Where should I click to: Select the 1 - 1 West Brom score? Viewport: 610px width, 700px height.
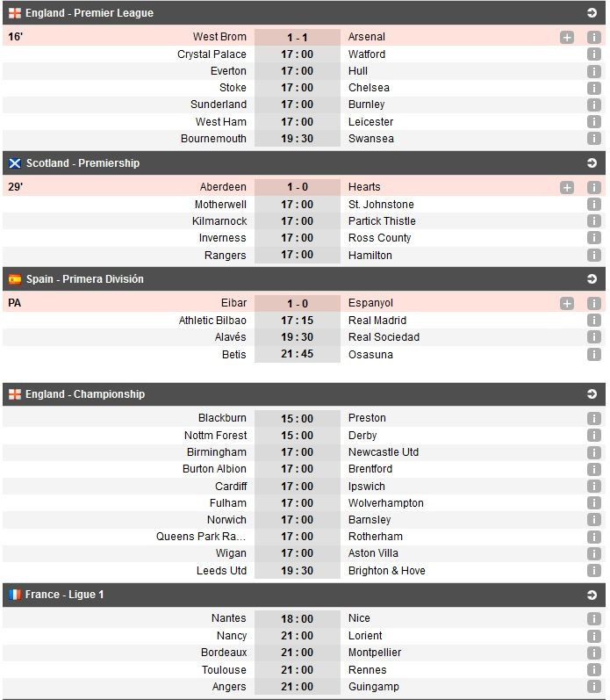tap(297, 37)
